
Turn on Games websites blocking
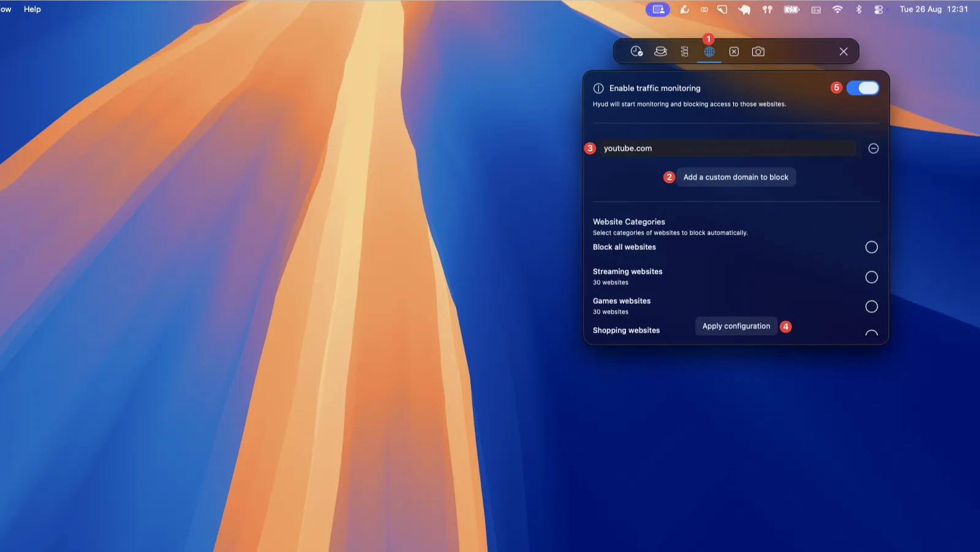[x=871, y=306]
